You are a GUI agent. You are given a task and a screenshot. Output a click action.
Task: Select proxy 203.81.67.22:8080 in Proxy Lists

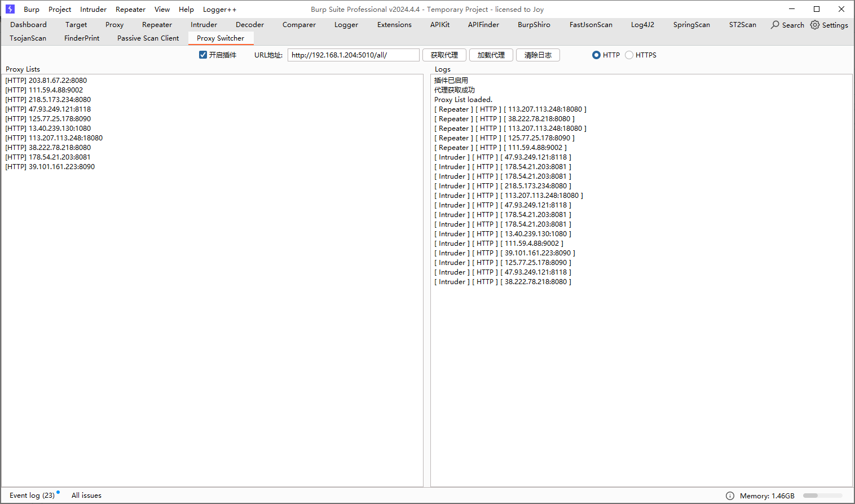(x=46, y=81)
